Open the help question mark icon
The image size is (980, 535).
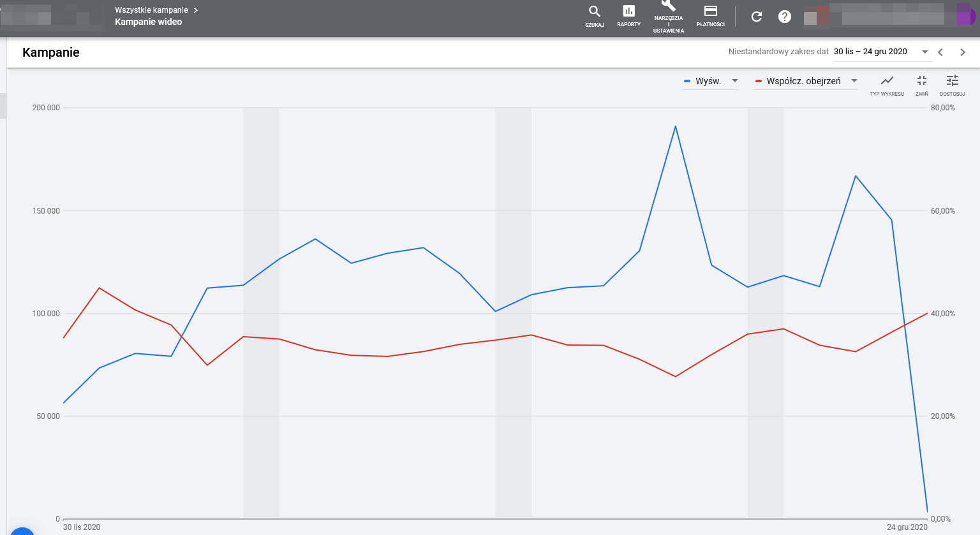pyautogui.click(x=785, y=17)
